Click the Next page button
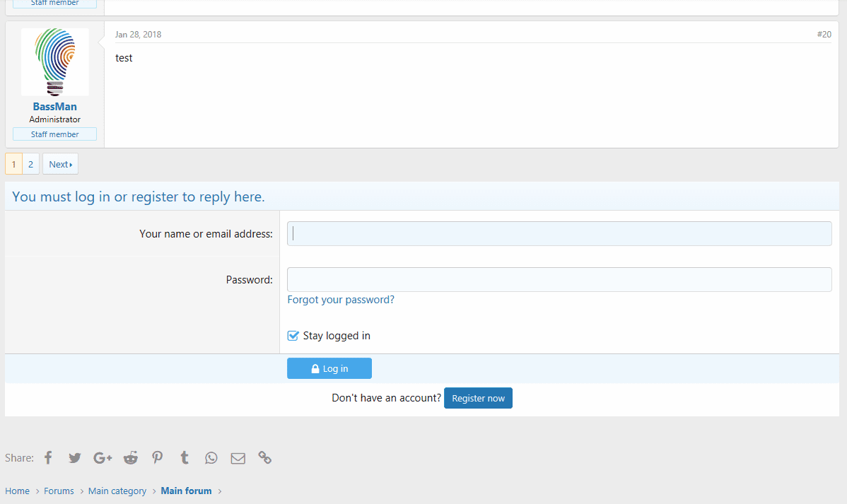Image resolution: width=847 pixels, height=504 pixels. pos(60,164)
